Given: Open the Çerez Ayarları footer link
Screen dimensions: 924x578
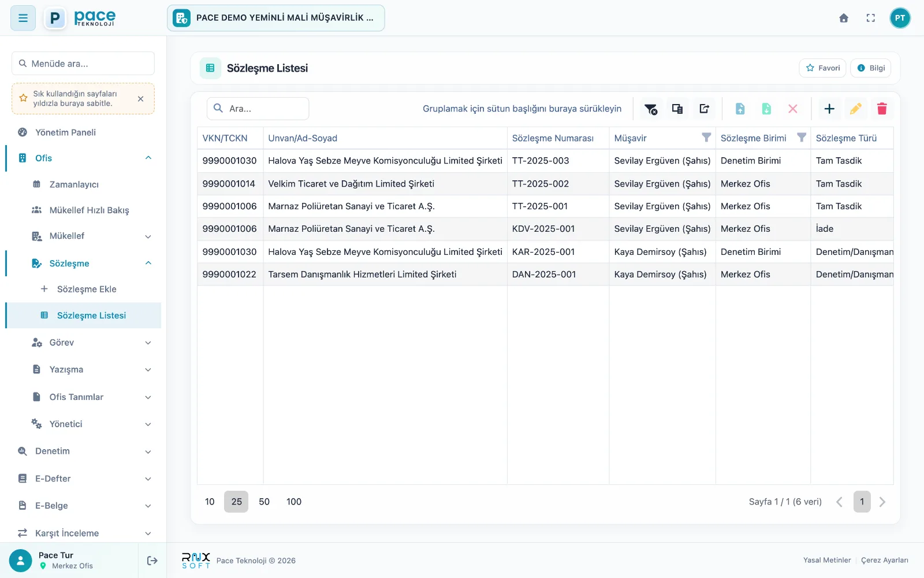Looking at the screenshot, I should pos(885,560).
